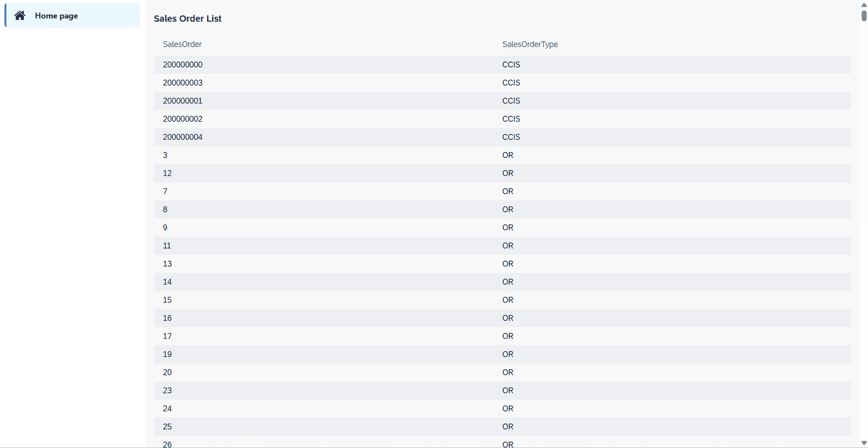Click the vertical scrollbar thumb
This screenshot has width=868, height=448.
coord(864,16)
